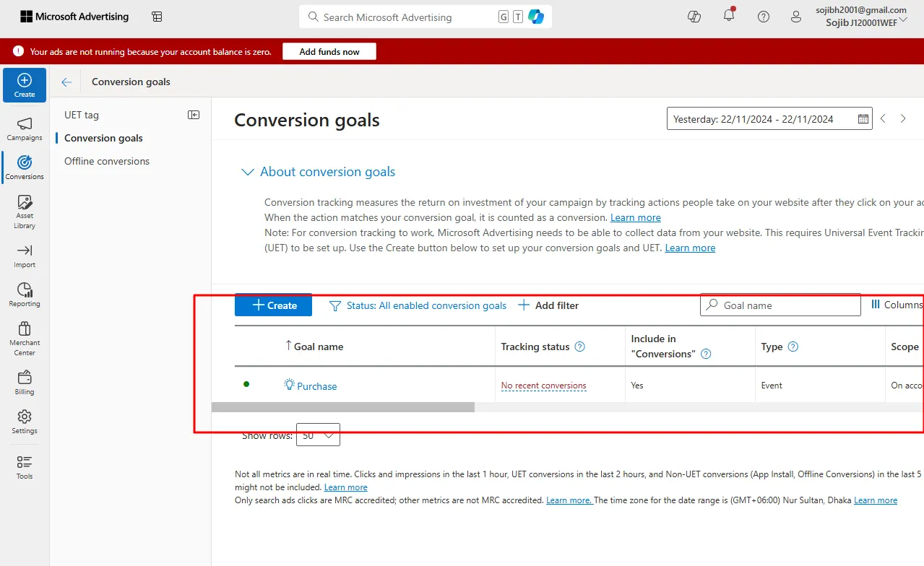Click the Include in Conversions help icon
The height and width of the screenshot is (566, 924).
click(x=707, y=354)
